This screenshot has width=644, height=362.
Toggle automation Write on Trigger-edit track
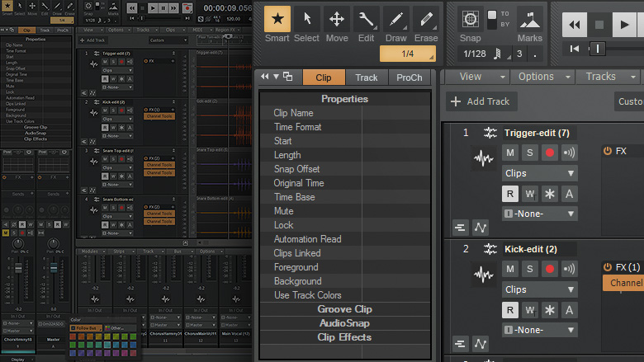pos(530,194)
